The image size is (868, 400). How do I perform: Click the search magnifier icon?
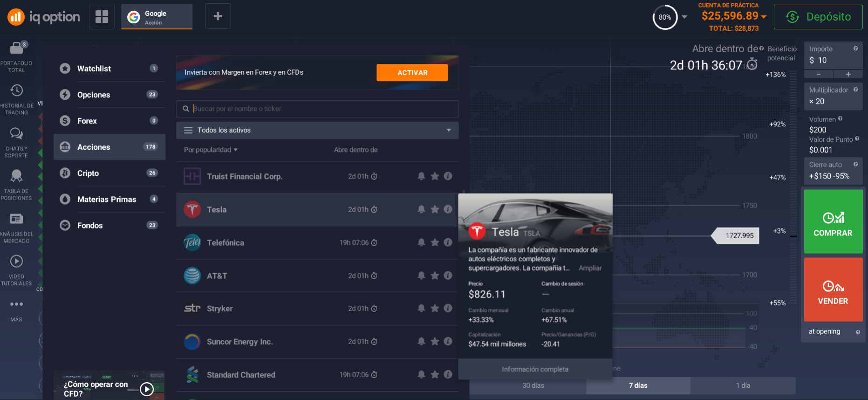click(185, 109)
